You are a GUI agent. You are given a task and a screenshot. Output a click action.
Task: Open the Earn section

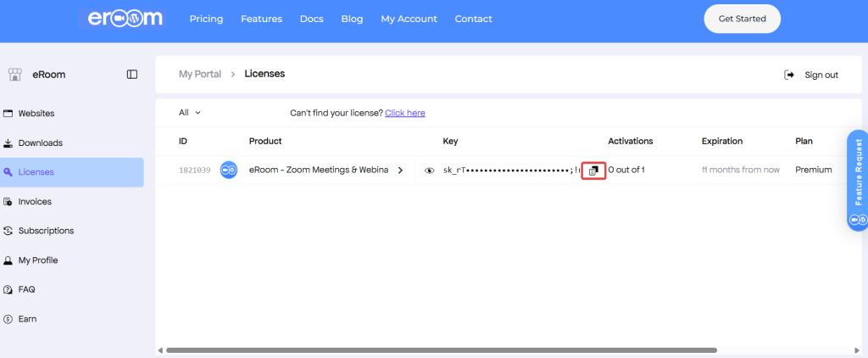point(27,319)
